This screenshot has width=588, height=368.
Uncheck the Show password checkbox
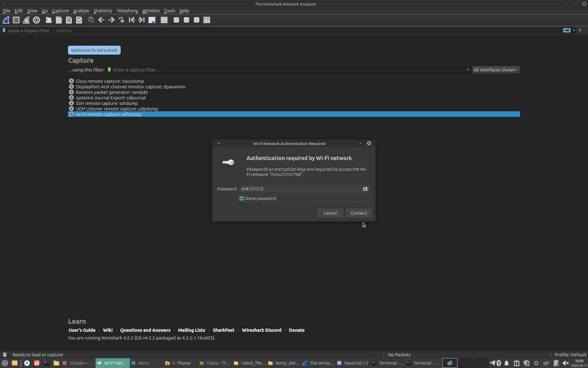point(242,198)
